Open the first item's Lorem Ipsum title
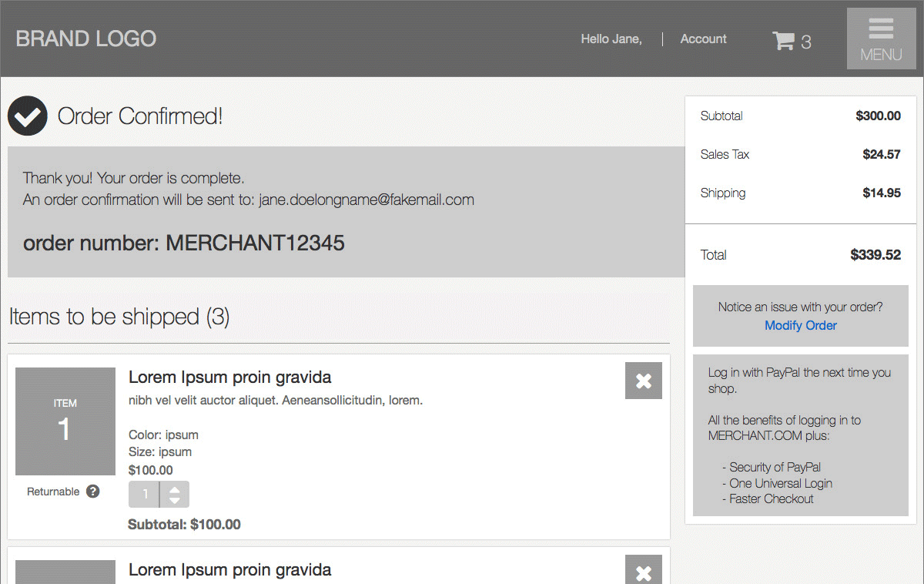The height and width of the screenshot is (584, 924). (x=229, y=378)
